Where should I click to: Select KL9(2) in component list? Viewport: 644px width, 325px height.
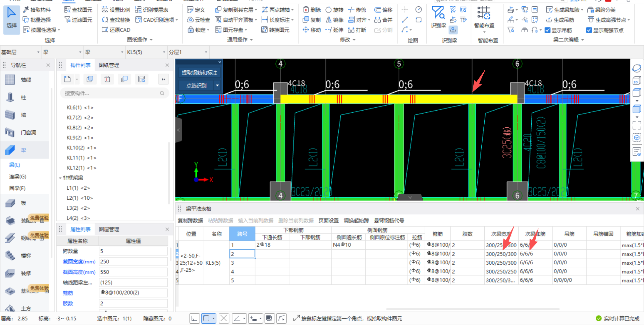pos(80,138)
